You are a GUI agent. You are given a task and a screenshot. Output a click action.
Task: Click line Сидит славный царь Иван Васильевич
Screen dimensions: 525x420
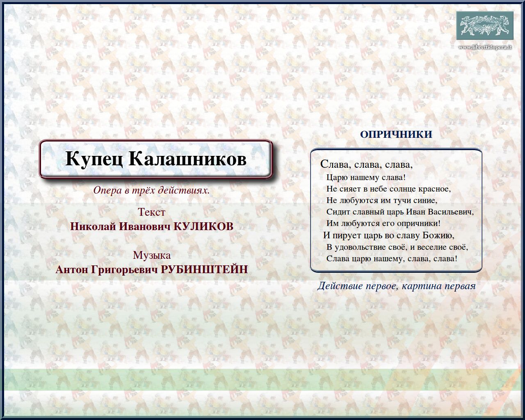(x=400, y=212)
